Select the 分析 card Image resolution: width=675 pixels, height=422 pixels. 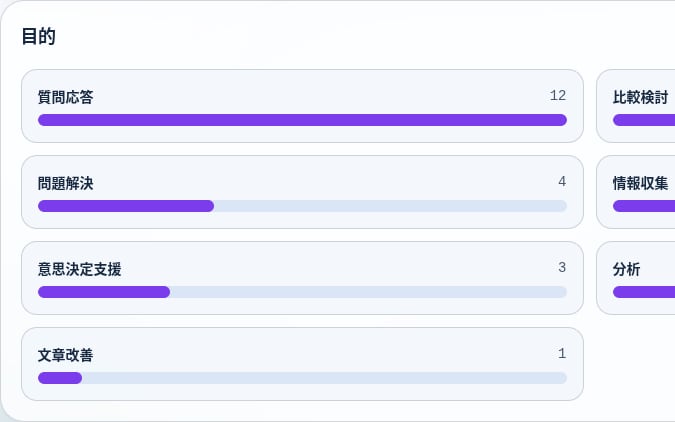(x=635, y=278)
